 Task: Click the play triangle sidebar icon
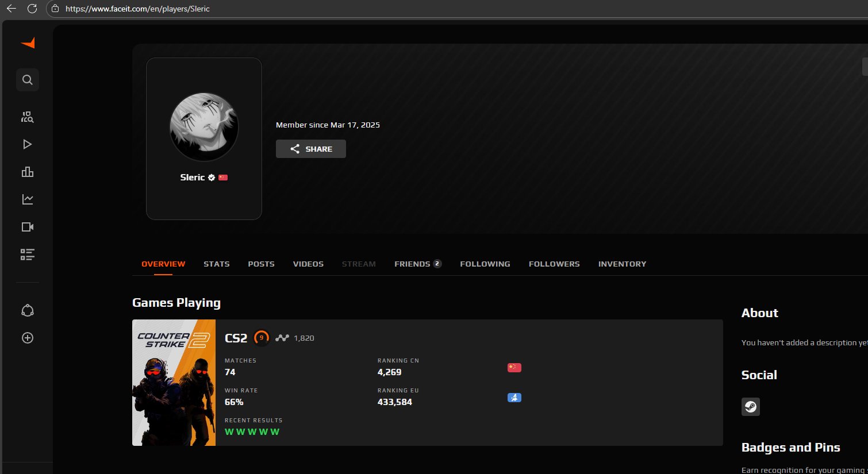(28, 144)
